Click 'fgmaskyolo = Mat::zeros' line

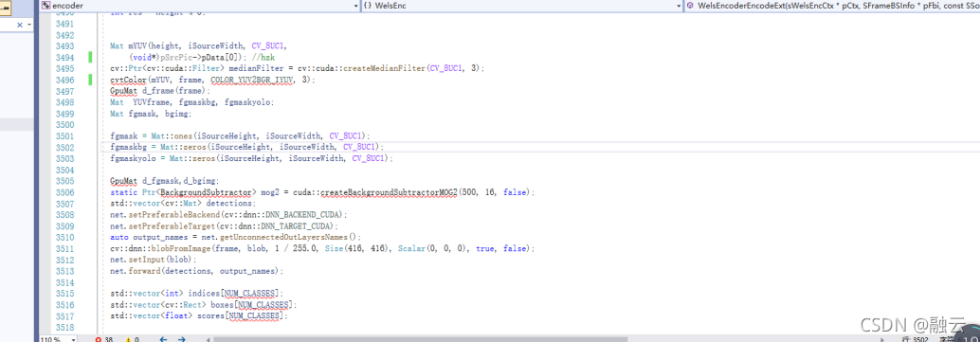[x=251, y=159]
